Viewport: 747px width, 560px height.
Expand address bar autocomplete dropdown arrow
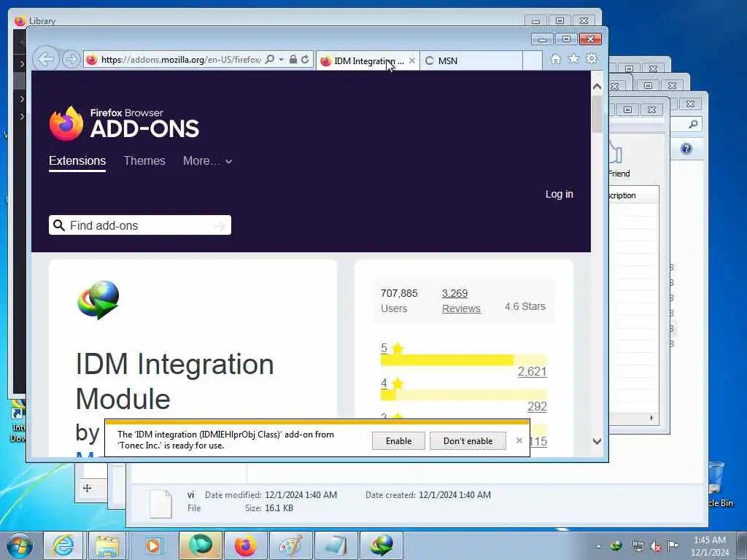[x=281, y=60]
